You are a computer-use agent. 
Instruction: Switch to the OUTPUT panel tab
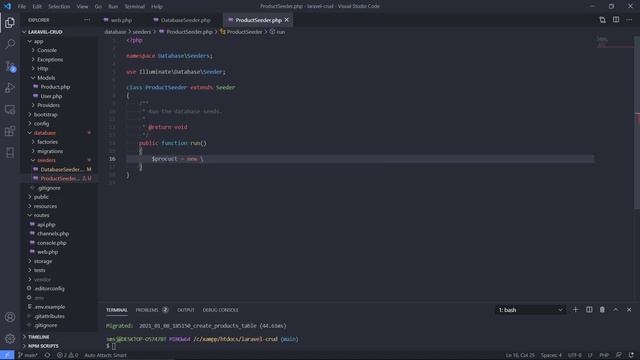[x=186, y=310]
